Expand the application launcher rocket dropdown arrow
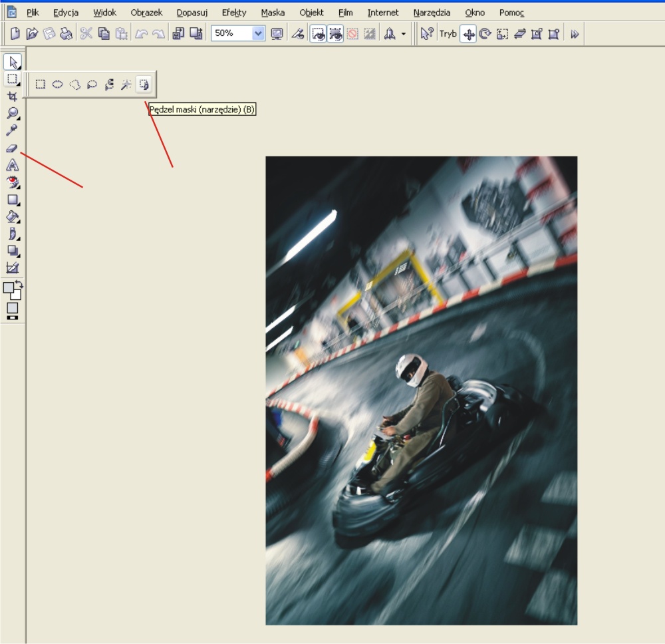The image size is (665, 644). click(x=404, y=34)
